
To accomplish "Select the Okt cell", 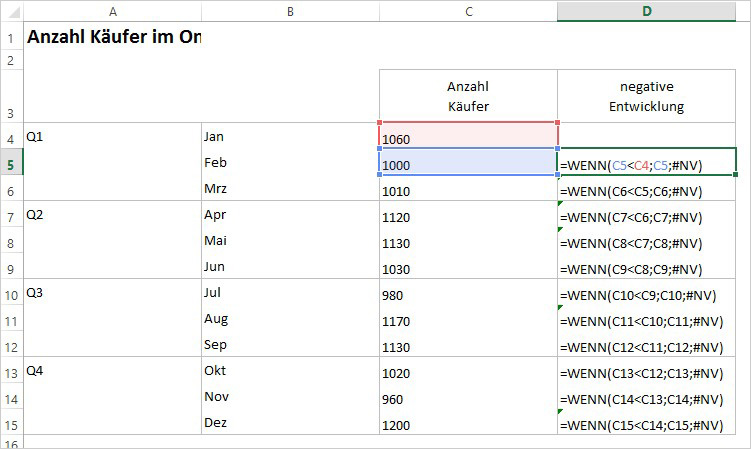I will point(290,370).
